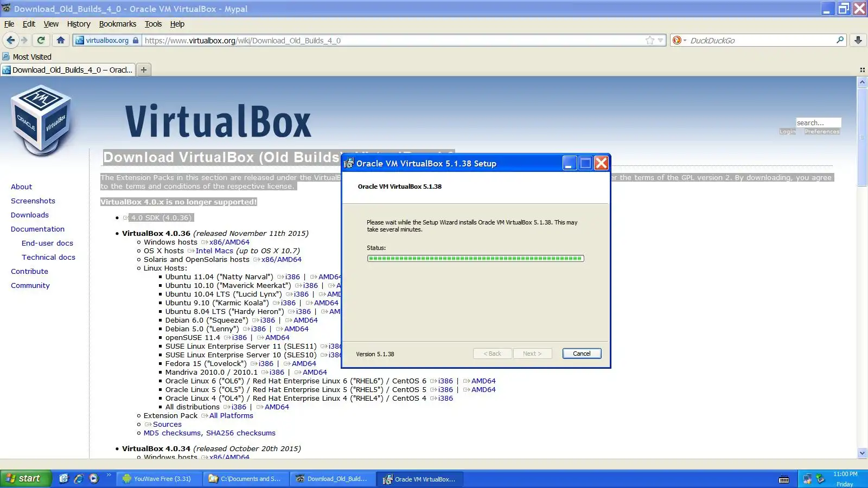
Task: Open the Tools menu
Action: [153, 24]
